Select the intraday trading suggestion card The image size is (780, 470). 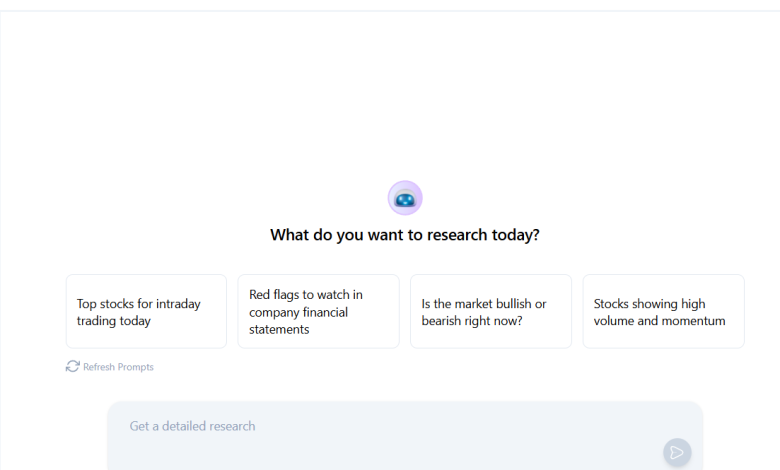click(146, 311)
